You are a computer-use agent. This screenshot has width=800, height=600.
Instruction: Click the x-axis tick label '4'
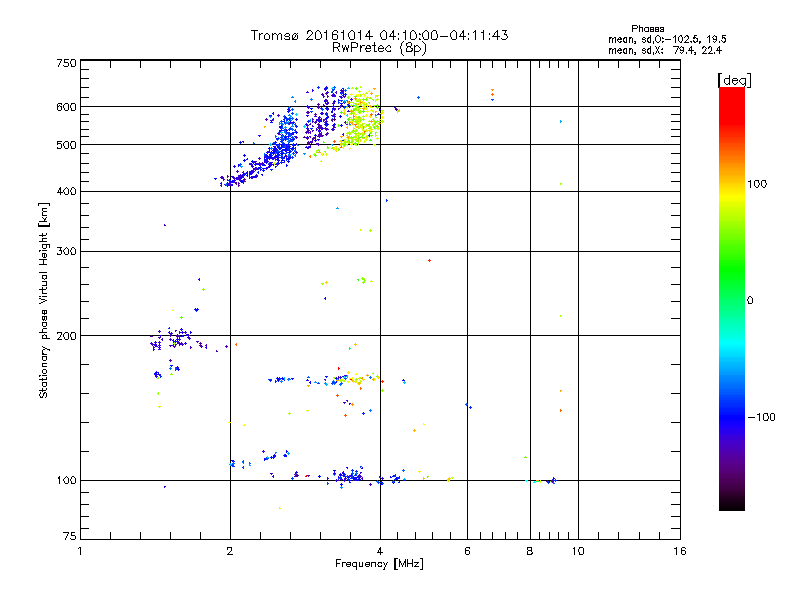point(380,551)
